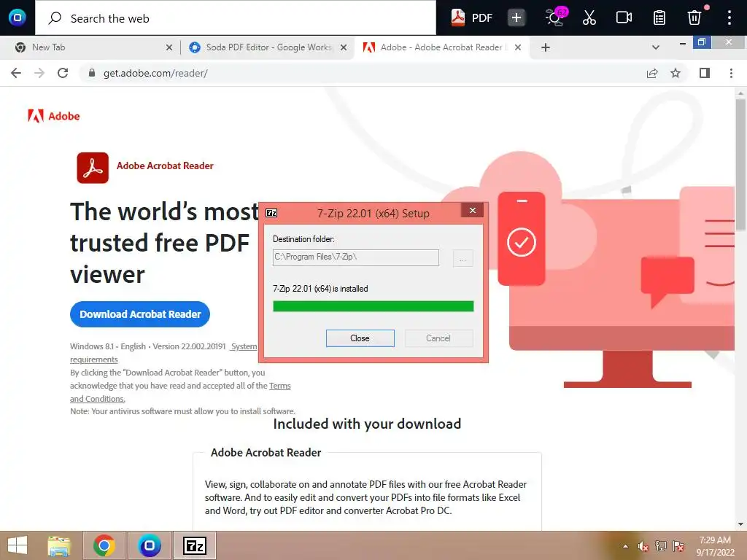The height and width of the screenshot is (560, 747).
Task: Switch to Chrome on the taskbar
Action: click(104, 545)
